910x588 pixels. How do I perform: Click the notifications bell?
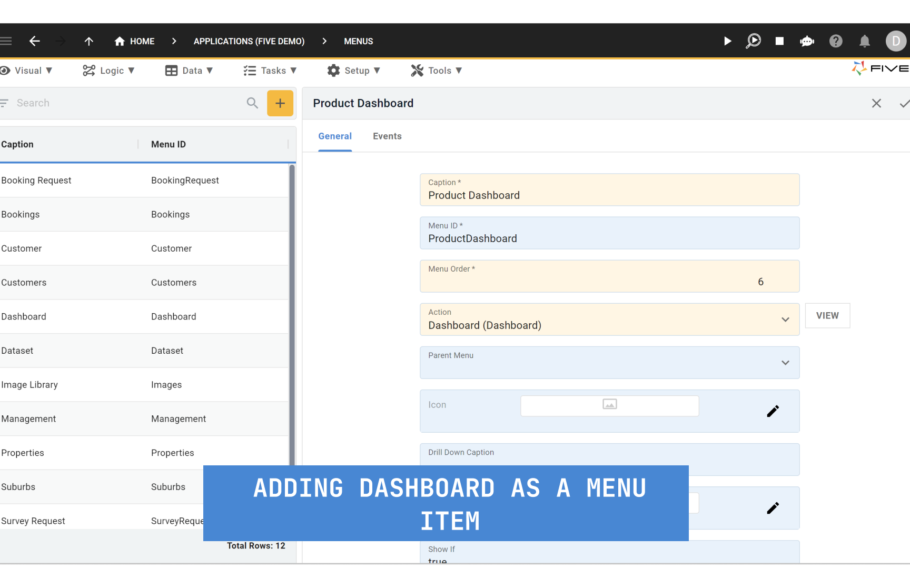pyautogui.click(x=864, y=41)
